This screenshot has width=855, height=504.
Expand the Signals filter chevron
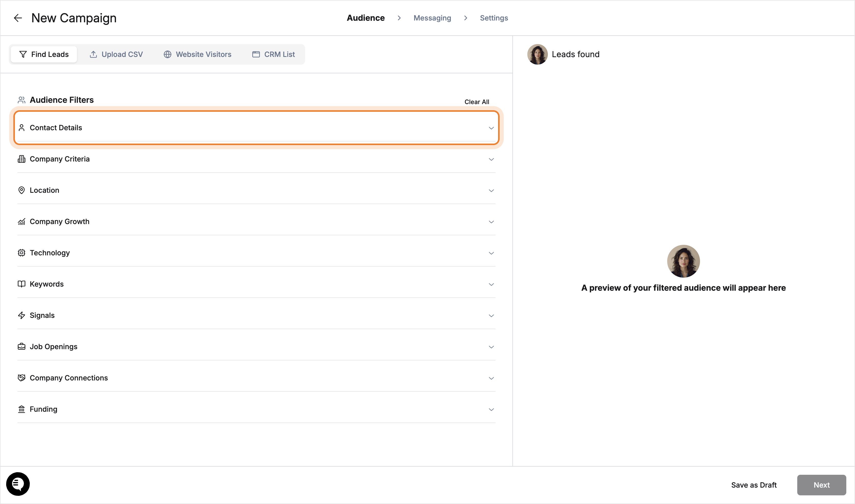pos(491,316)
